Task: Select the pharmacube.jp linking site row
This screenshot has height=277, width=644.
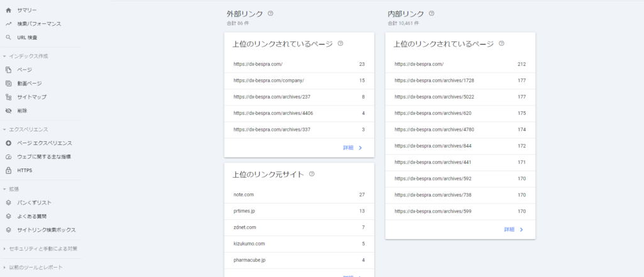Action: pos(299,261)
